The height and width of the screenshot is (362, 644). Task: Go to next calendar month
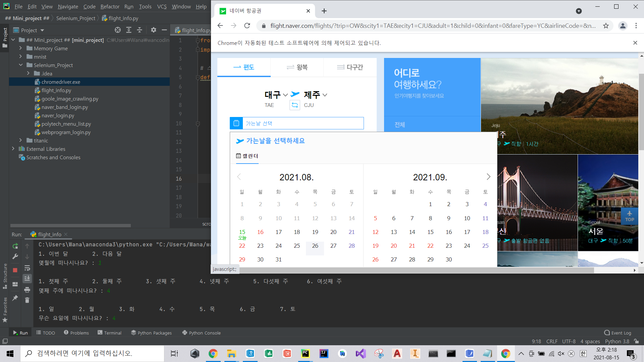(488, 177)
